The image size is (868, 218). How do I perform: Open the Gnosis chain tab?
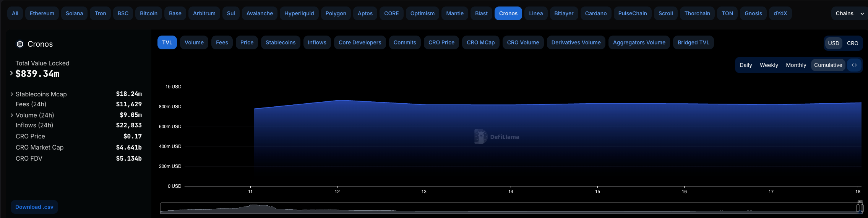coord(753,13)
